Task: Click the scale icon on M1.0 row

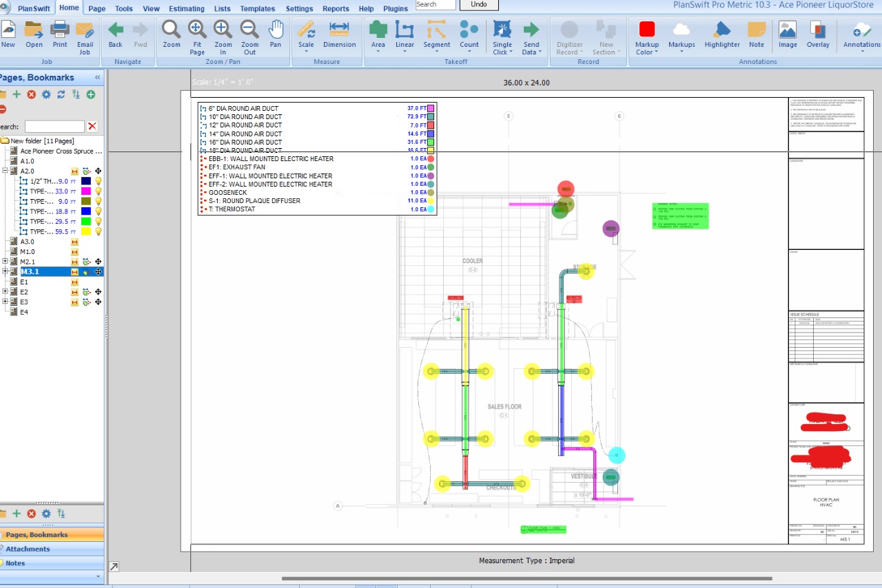Action: (x=74, y=252)
